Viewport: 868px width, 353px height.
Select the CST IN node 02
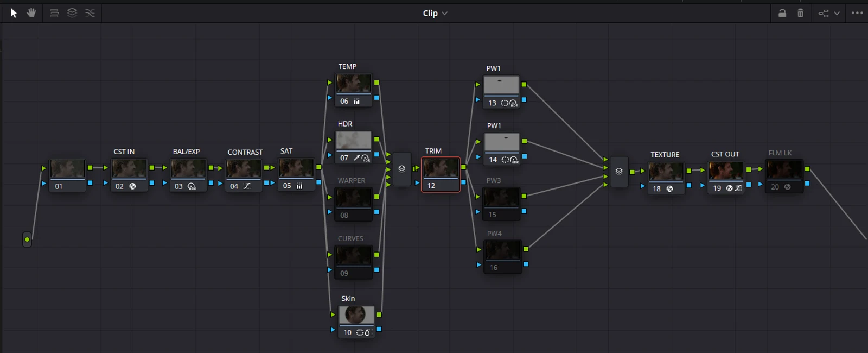pyautogui.click(x=129, y=175)
